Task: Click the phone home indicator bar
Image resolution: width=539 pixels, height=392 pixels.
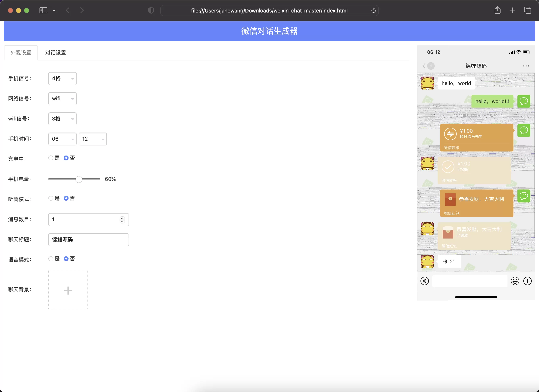Action: [476, 297]
